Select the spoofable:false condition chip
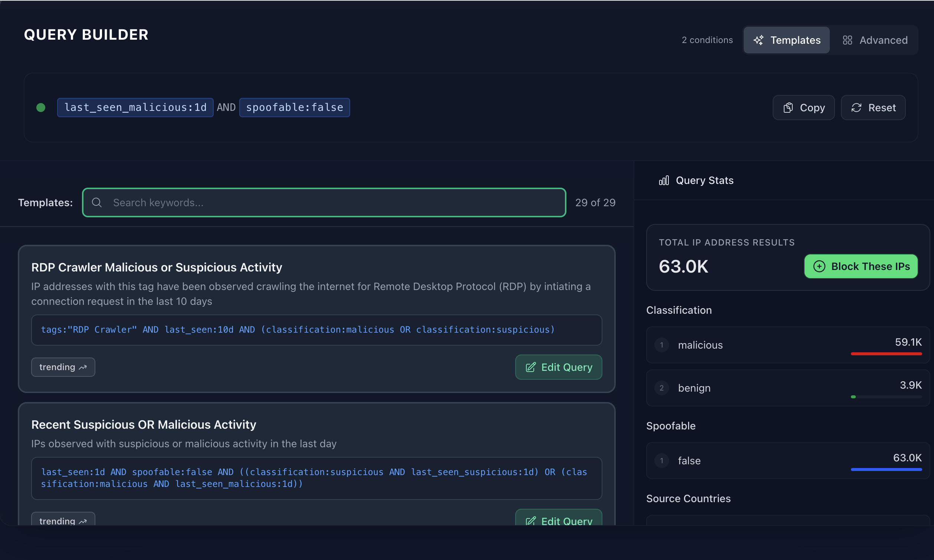 (x=295, y=108)
